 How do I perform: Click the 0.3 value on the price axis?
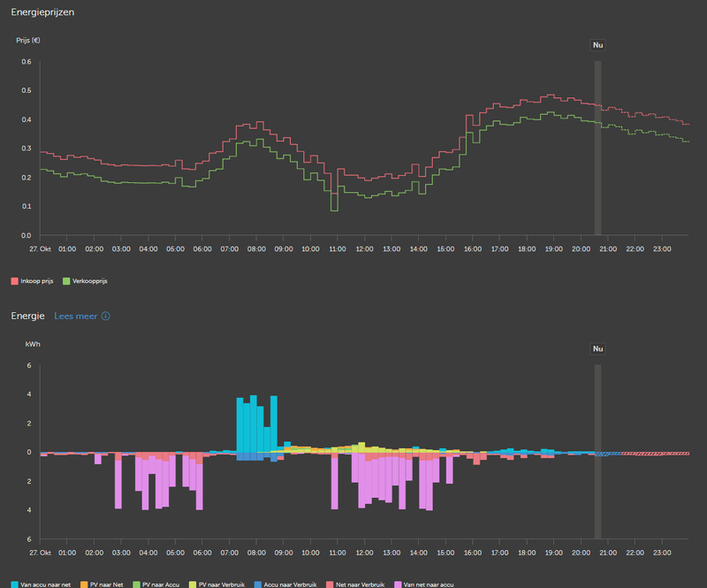[x=27, y=149]
